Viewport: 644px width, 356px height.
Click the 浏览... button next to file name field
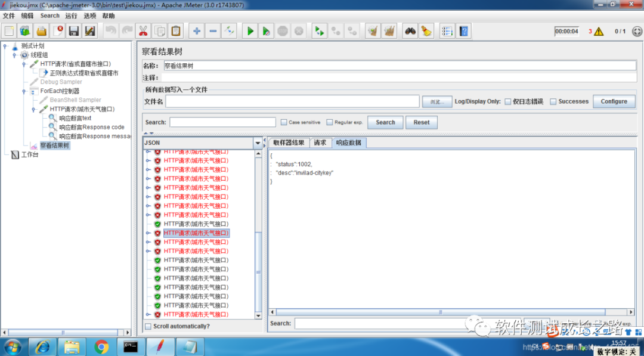pos(438,102)
